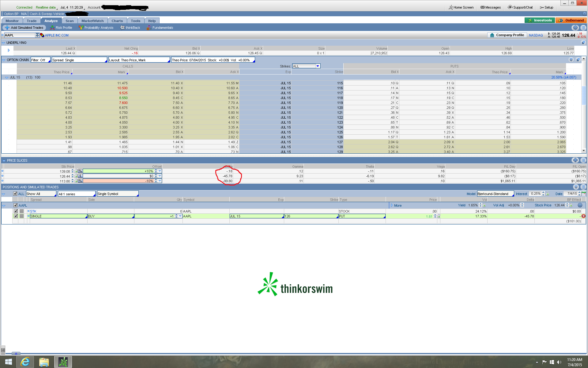Viewport: 588px width, 368px height.
Task: Detach the Option Chain section window
Action: 578,60
